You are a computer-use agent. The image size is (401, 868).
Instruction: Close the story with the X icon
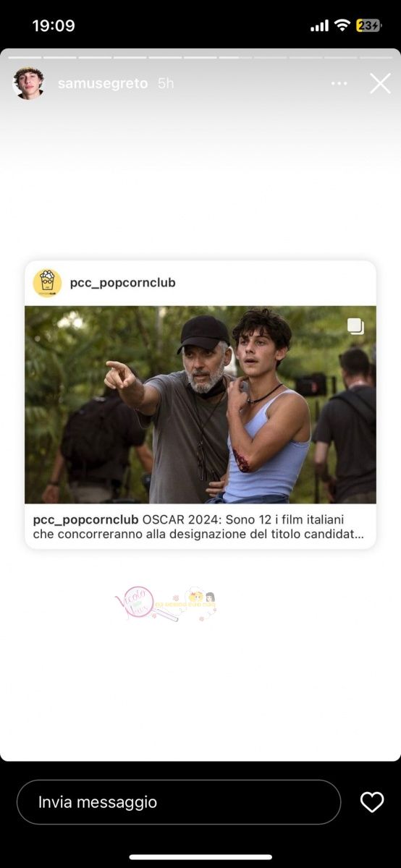click(380, 83)
